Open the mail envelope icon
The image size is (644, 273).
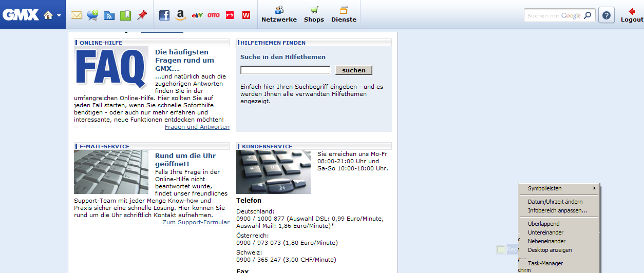click(77, 15)
